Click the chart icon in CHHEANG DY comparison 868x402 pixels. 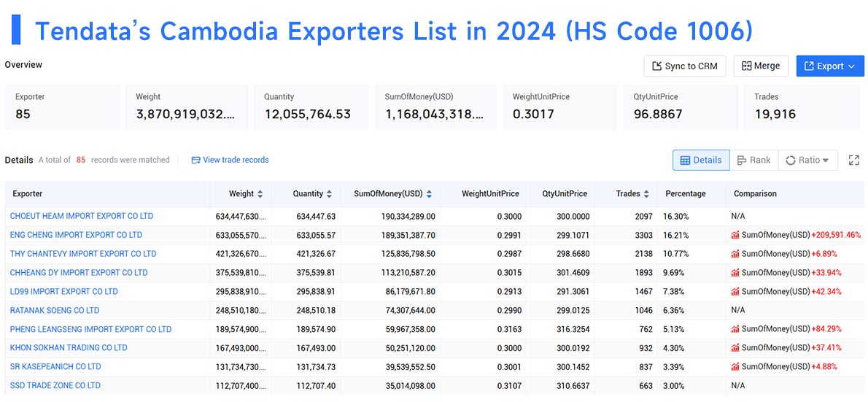(735, 272)
